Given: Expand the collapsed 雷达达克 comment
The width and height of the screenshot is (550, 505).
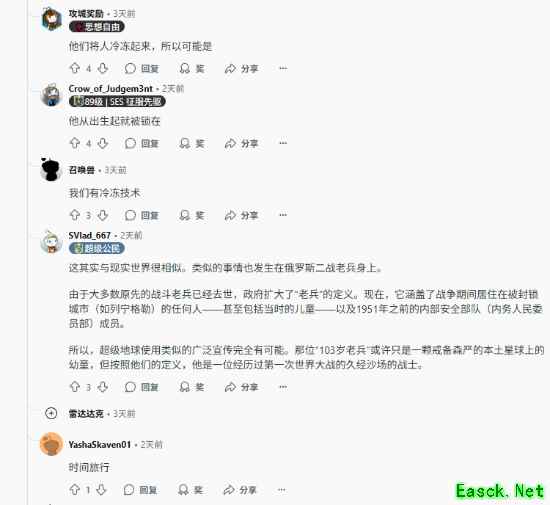Looking at the screenshot, I should [51, 413].
